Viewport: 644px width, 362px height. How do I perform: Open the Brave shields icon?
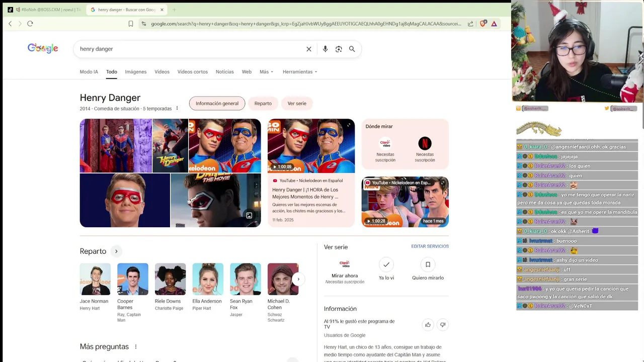click(483, 24)
